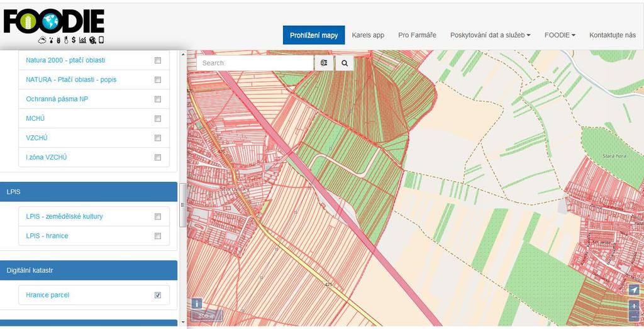The image size is (644, 329).
Task: Zoom in with the plus button
Action: (x=634, y=306)
